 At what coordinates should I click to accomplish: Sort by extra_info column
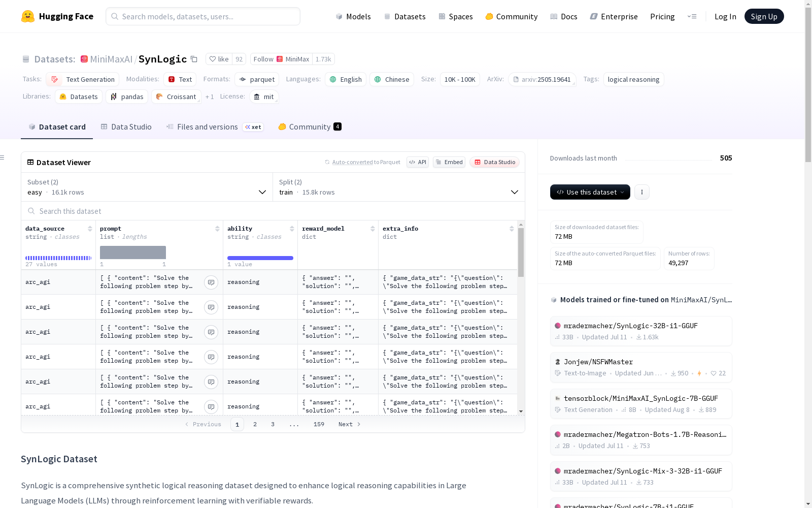click(x=512, y=229)
